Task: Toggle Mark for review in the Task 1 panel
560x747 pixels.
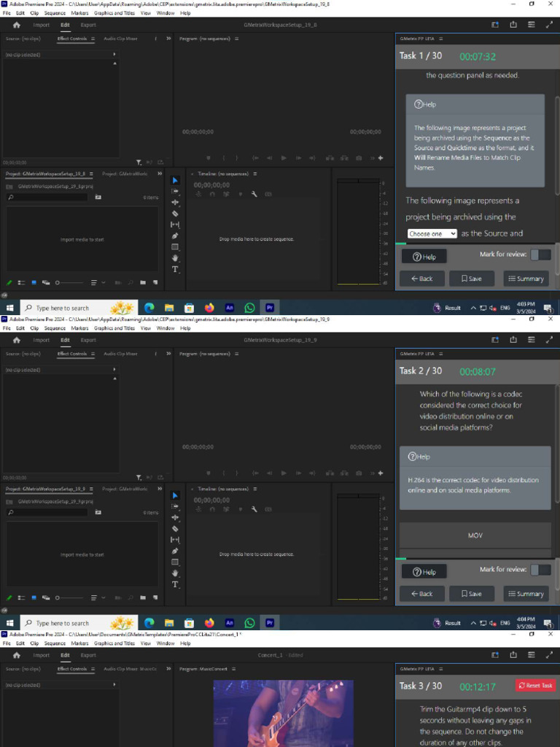Action: [540, 255]
